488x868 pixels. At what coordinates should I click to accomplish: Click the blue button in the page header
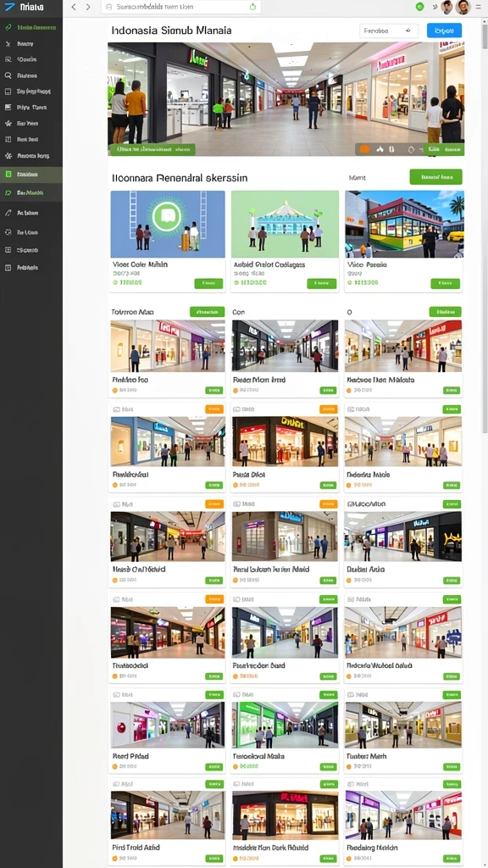coord(444,31)
